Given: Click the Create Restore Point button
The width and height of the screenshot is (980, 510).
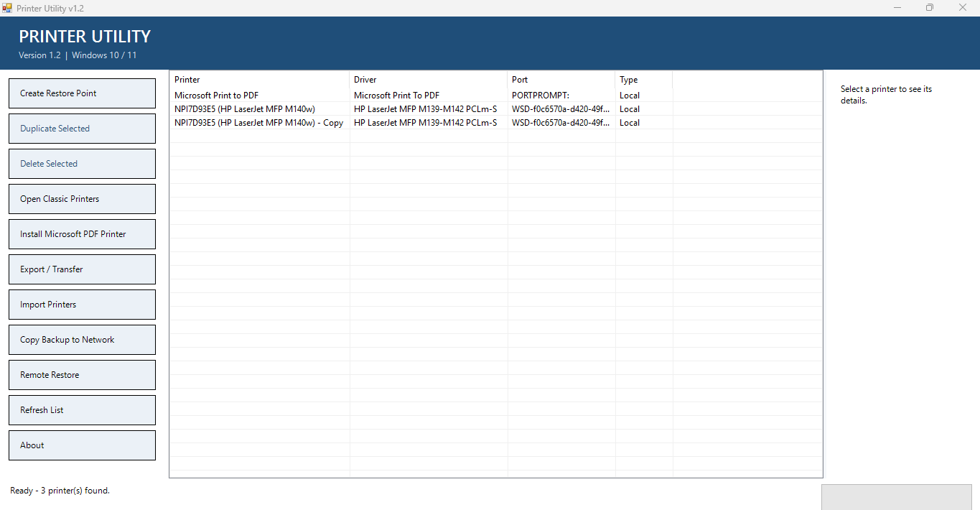Looking at the screenshot, I should pos(82,93).
